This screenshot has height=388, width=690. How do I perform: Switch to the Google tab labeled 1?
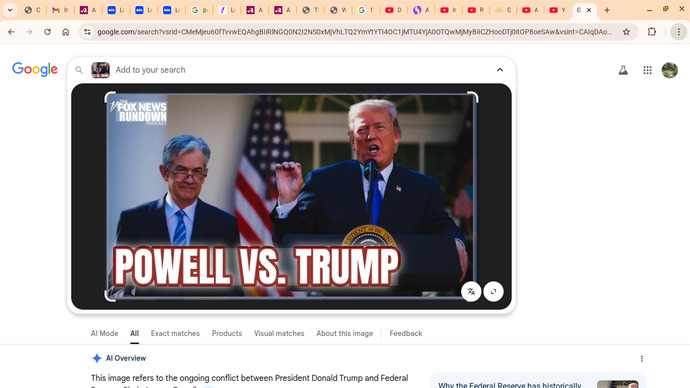pos(366,10)
